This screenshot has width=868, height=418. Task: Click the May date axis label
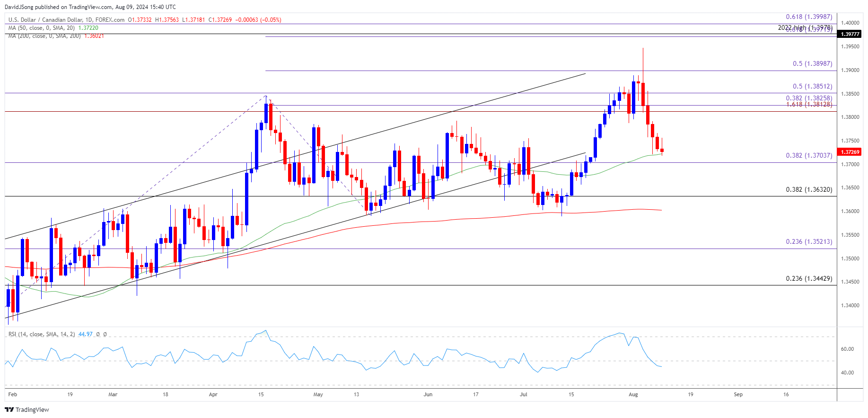point(318,394)
